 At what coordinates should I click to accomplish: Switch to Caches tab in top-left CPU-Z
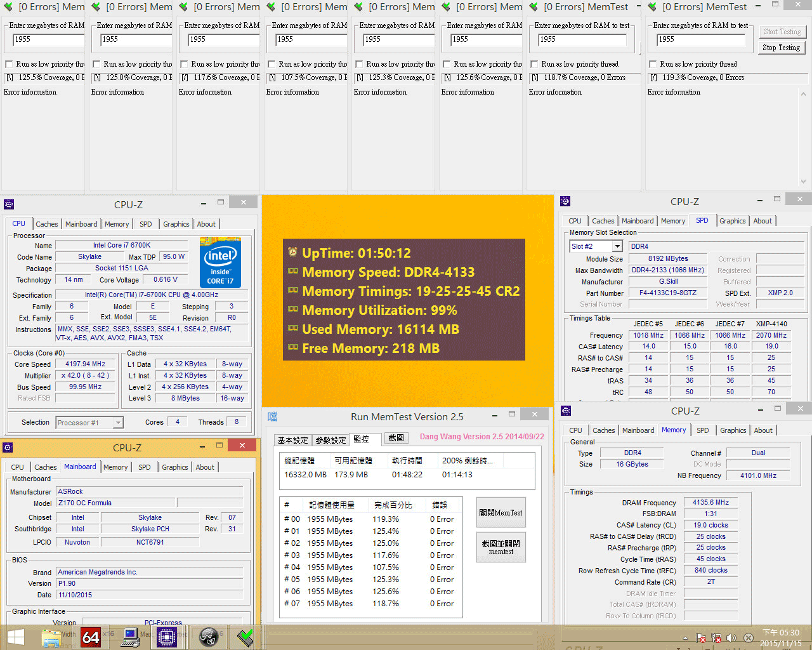tap(46, 224)
